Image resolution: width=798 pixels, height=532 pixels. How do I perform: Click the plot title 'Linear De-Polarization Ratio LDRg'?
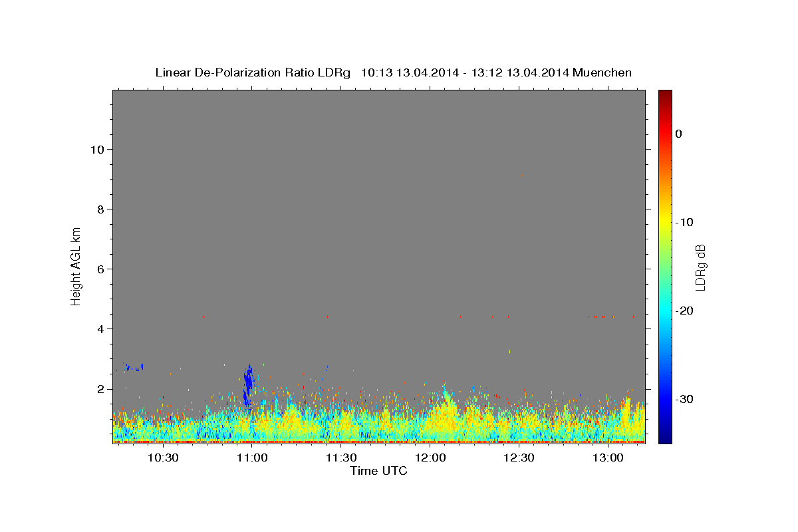[x=253, y=72]
